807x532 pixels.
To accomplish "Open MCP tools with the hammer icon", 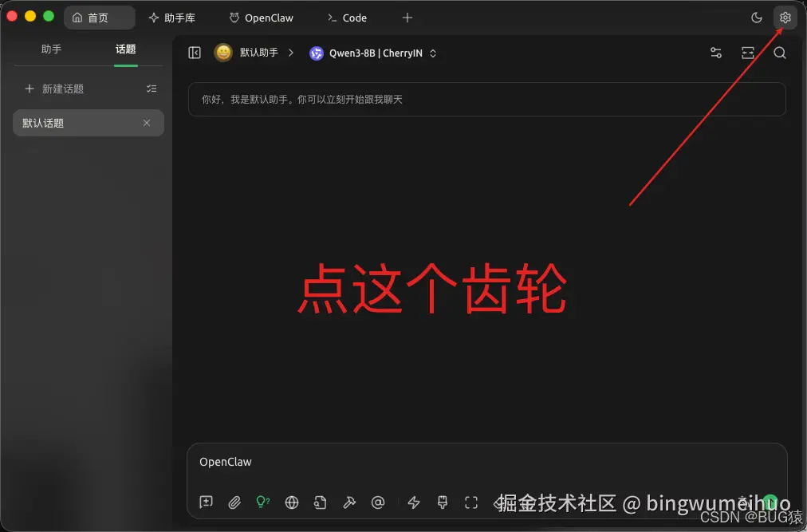I will [x=349, y=502].
